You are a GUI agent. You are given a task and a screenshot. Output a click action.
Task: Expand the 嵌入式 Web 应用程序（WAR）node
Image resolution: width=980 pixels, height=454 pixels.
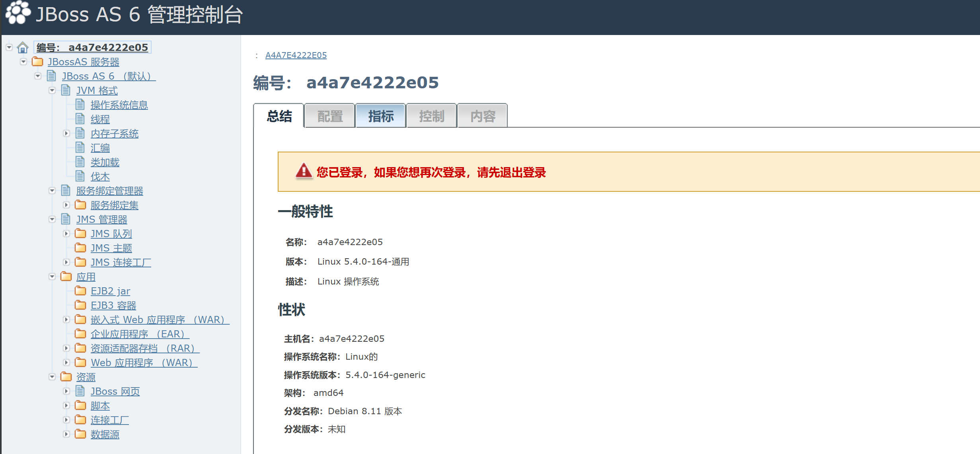click(66, 320)
